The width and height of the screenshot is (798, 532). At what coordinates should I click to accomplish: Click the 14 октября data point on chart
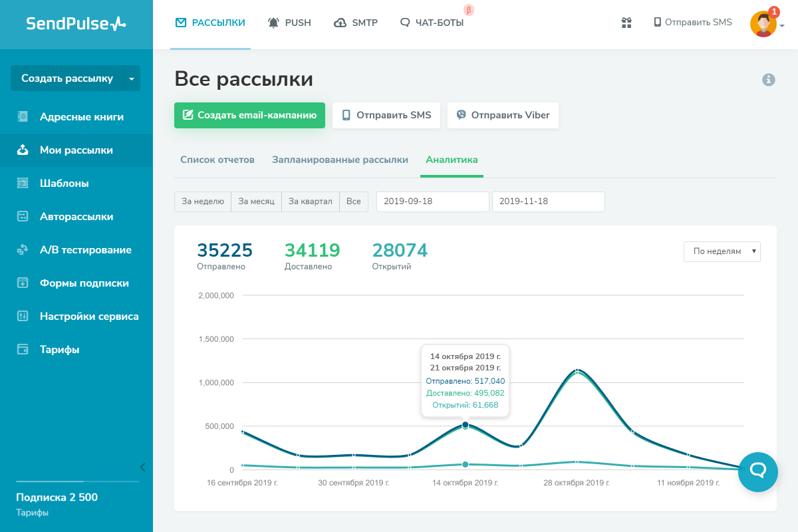465,424
